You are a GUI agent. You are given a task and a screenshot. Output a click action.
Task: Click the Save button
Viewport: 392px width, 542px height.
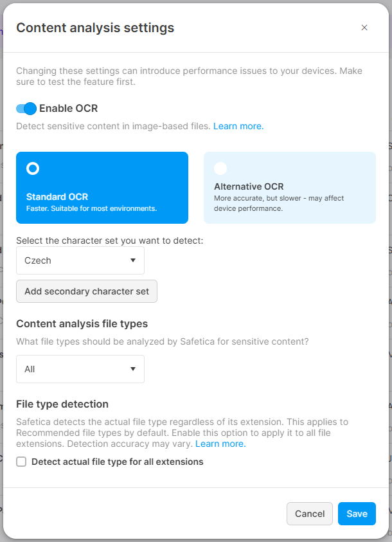tap(357, 514)
